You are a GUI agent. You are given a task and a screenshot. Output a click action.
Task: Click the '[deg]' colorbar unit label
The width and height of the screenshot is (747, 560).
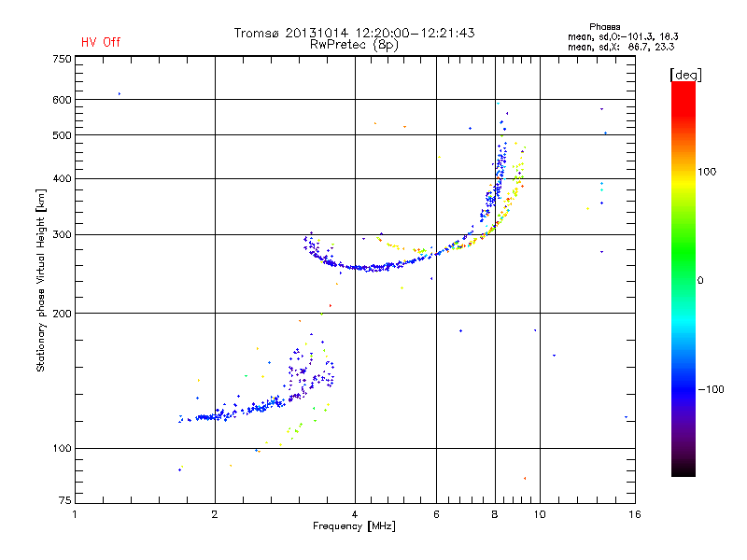[x=685, y=75]
